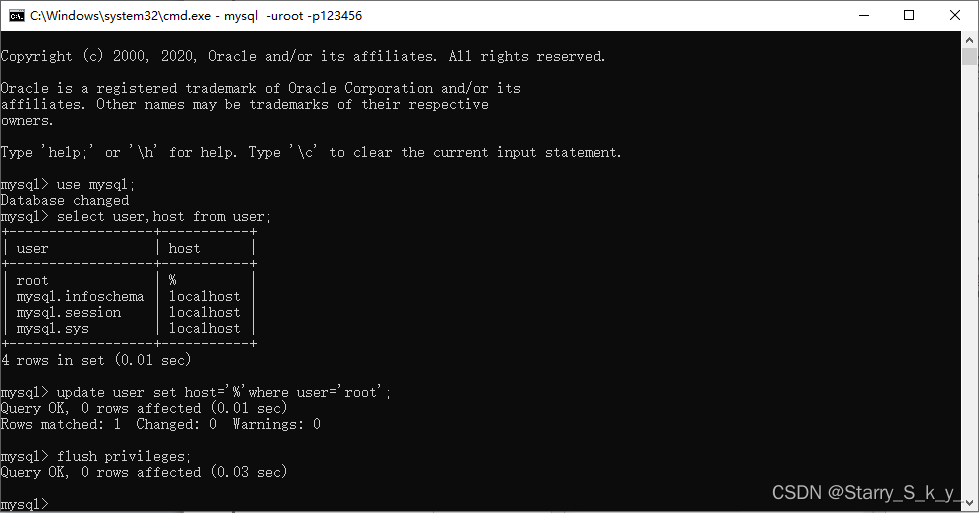Click the scrollbar down arrow

point(970,503)
